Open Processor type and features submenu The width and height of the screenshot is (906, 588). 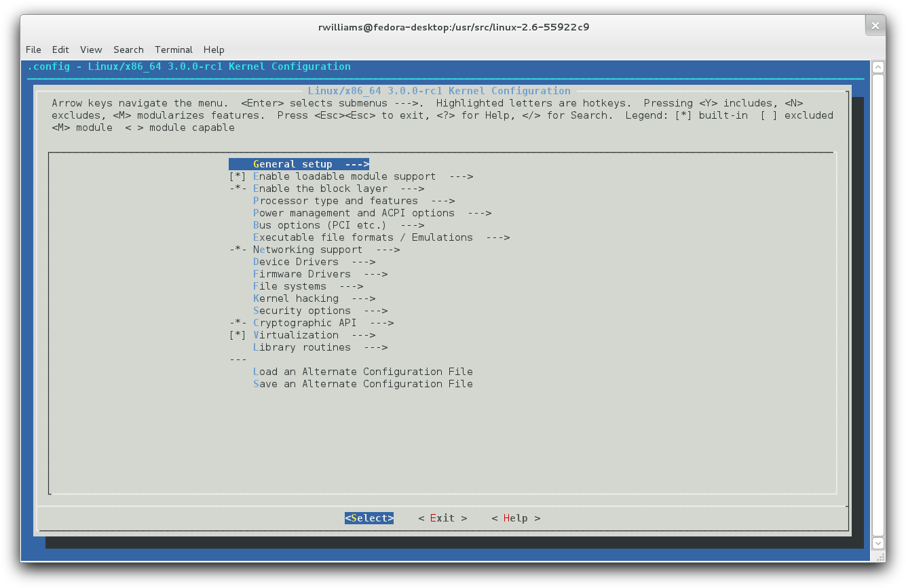354,201
